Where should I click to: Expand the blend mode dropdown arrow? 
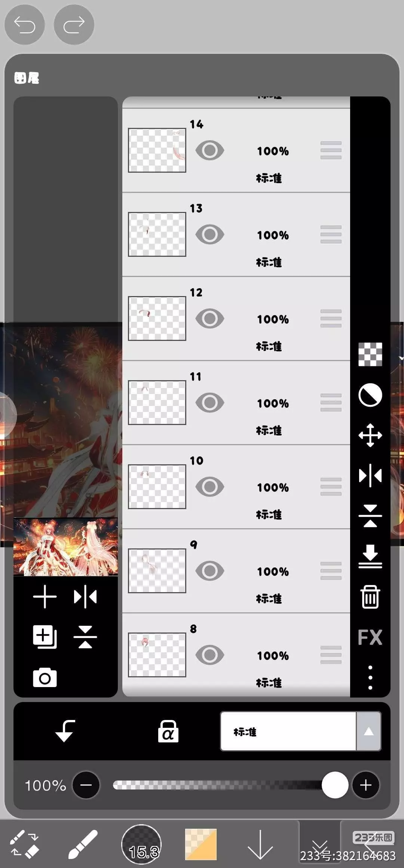tap(368, 731)
